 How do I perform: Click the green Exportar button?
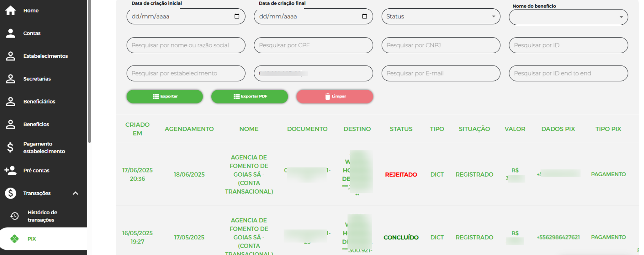pyautogui.click(x=165, y=97)
